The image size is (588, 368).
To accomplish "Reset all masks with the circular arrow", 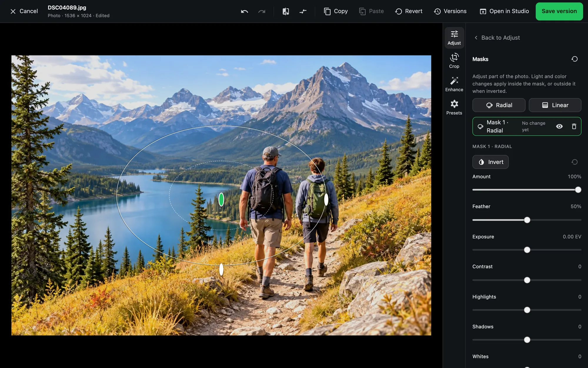I will [x=574, y=59].
